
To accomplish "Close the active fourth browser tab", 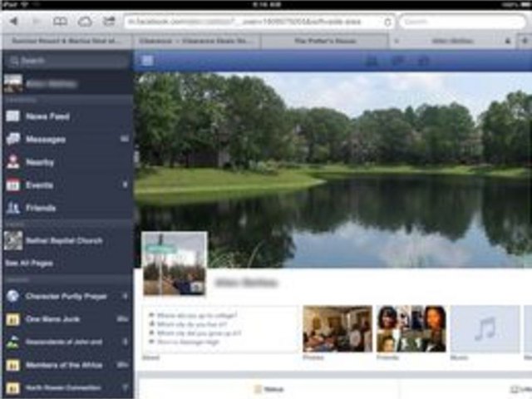I will coord(396,42).
